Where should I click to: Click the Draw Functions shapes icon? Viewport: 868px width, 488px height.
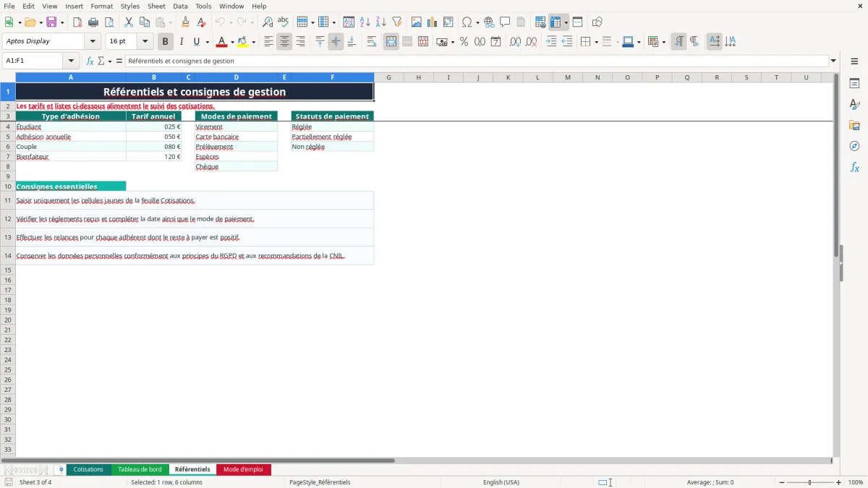click(597, 22)
